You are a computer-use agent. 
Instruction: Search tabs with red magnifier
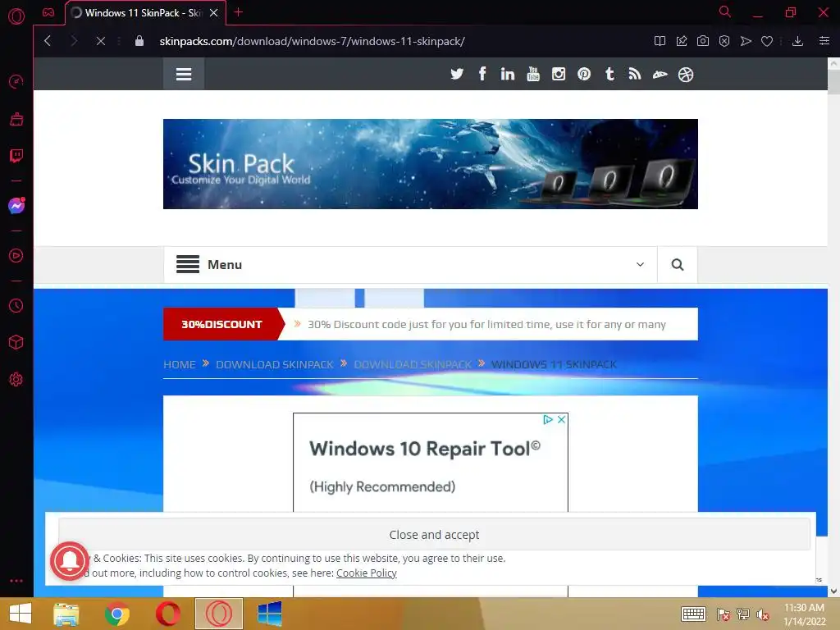[725, 11]
